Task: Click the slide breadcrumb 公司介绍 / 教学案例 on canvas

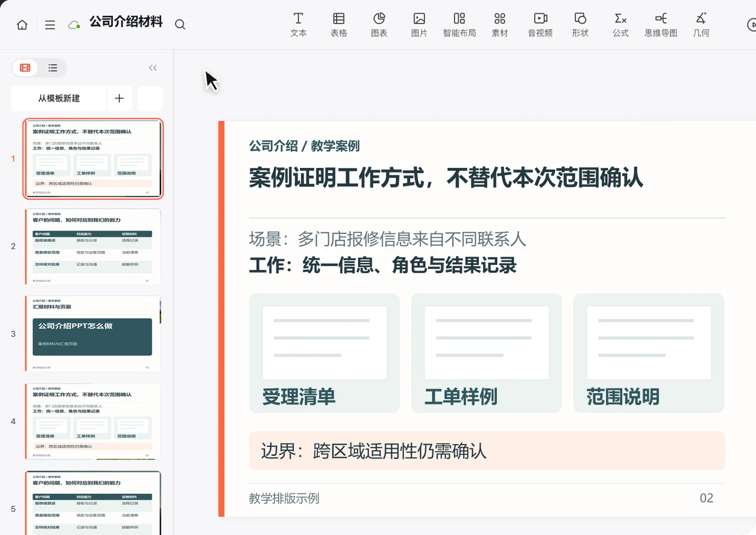Action: (304, 146)
